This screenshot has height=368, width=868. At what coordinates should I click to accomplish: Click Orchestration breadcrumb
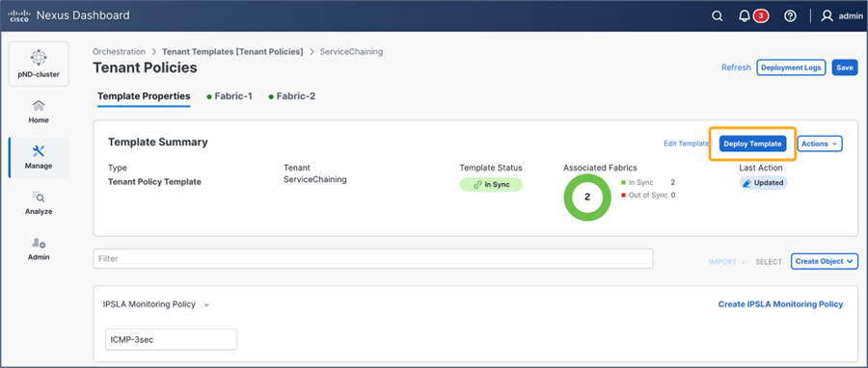[x=119, y=51]
